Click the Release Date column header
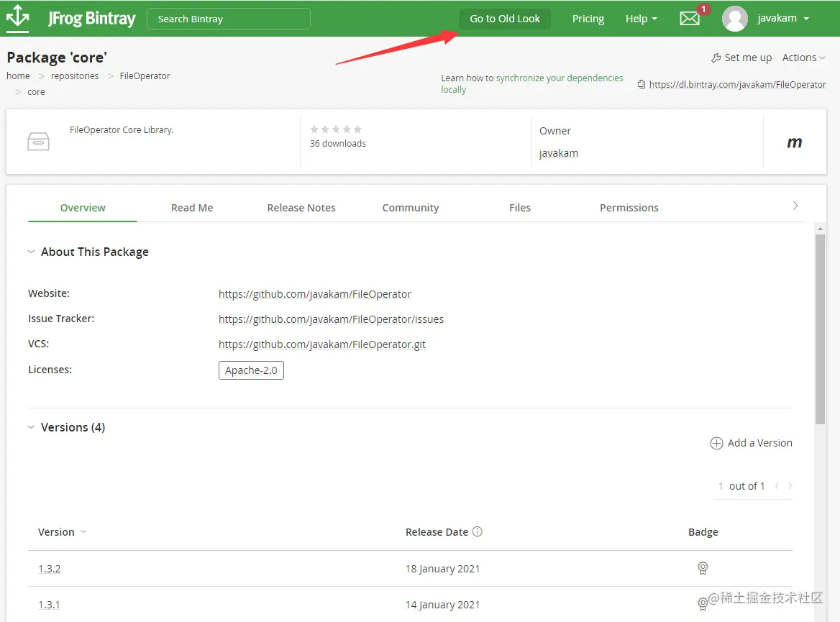Screen dimensions: 840x622 (437, 532)
